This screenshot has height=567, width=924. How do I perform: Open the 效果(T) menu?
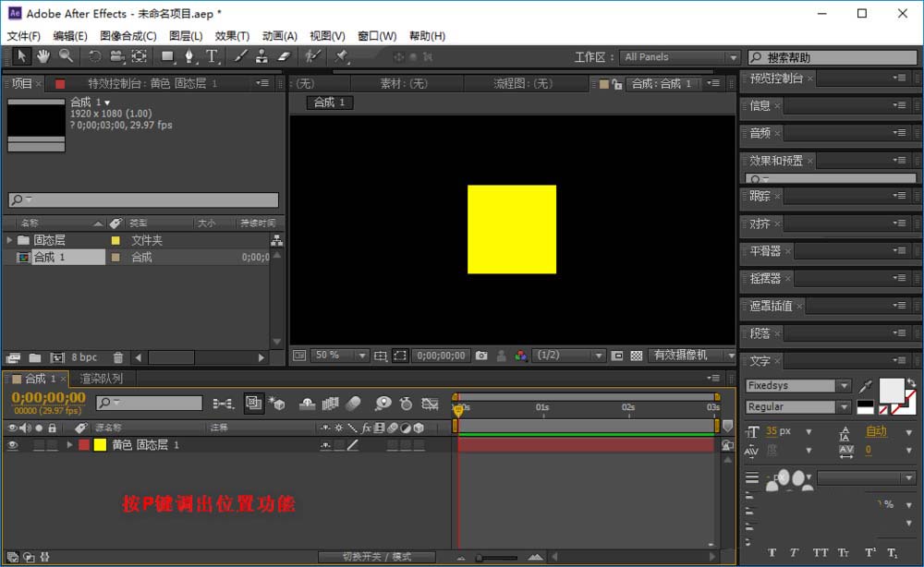[x=232, y=36]
